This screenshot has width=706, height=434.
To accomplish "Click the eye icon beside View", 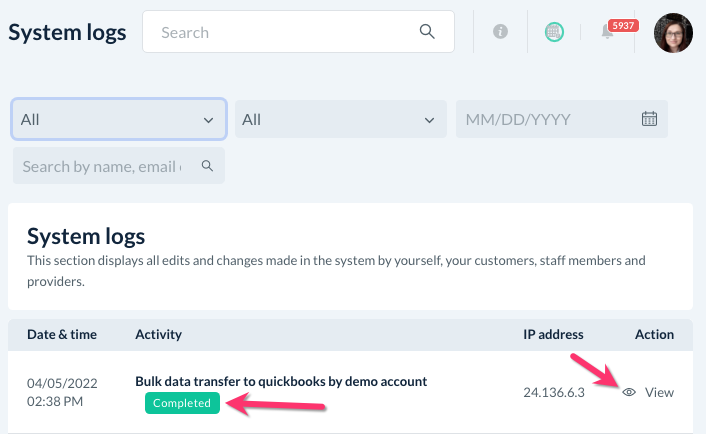I will point(629,392).
